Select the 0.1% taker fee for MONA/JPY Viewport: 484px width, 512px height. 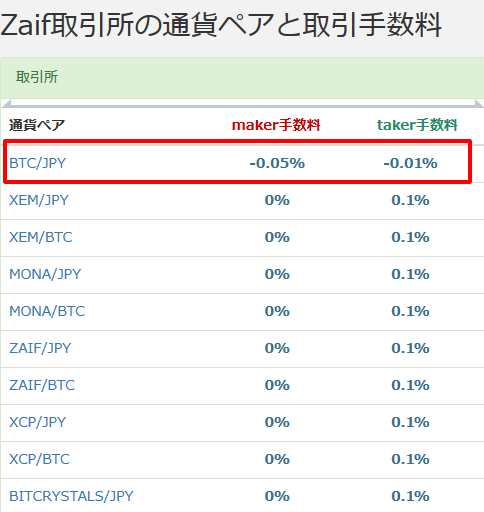pos(410,274)
